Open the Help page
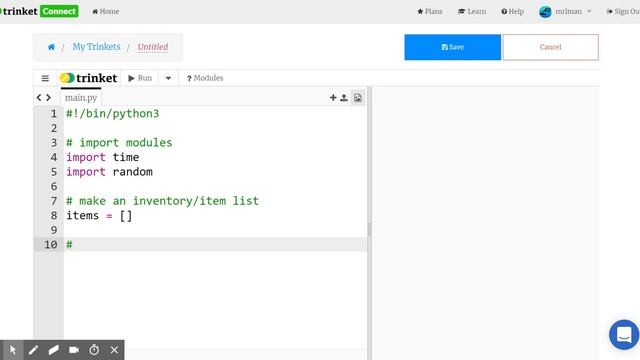 pyautogui.click(x=513, y=11)
